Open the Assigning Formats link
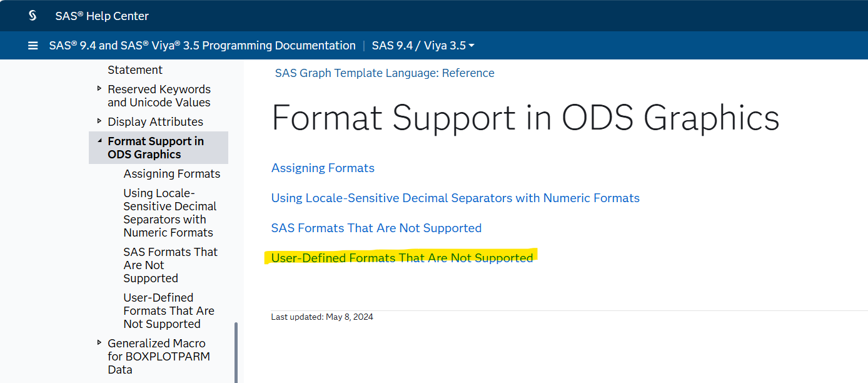Screen dimensions: 868x383 (323, 168)
